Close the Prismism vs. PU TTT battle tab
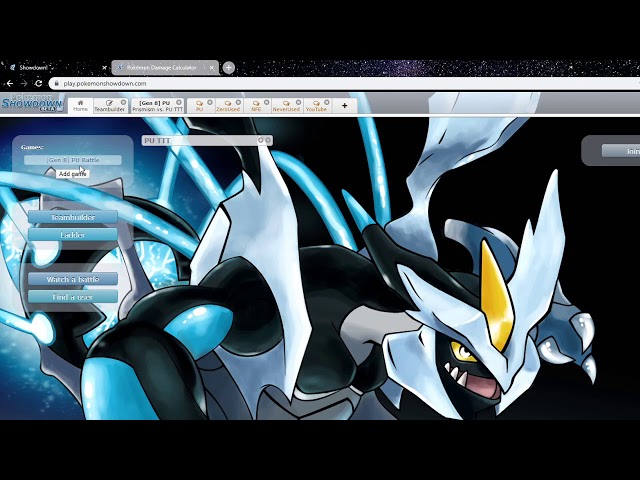640x480 pixels. tap(179, 102)
